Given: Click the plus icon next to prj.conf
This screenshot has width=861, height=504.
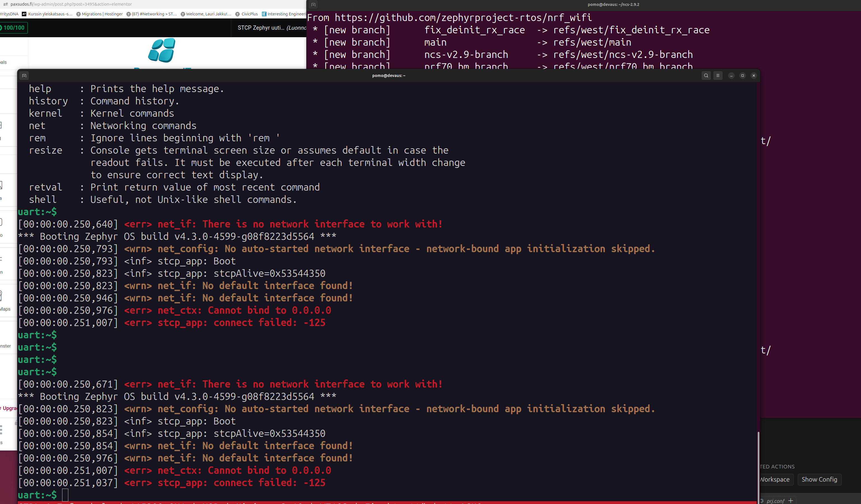Looking at the screenshot, I should pos(791,501).
